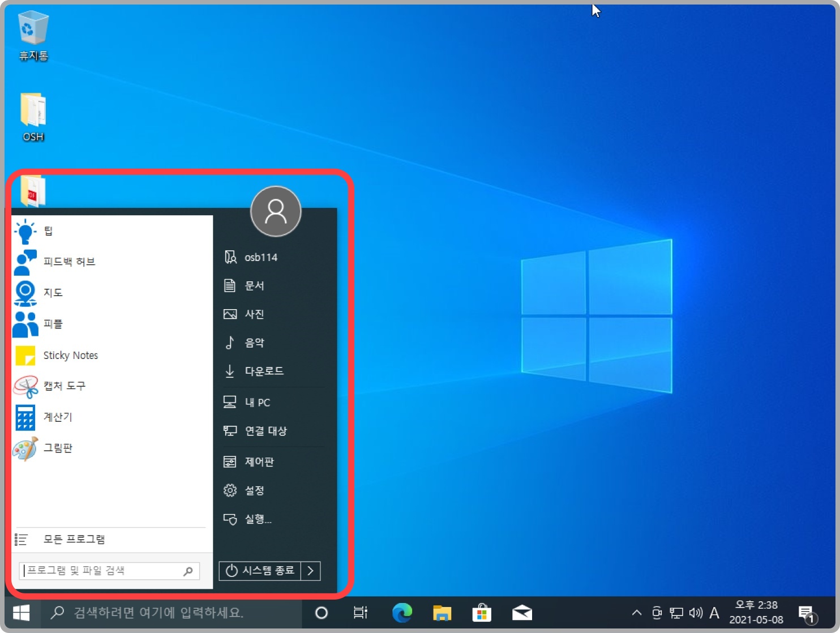This screenshot has width=840, height=633.
Task: Launch Sticky Notes yellow icon
Action: coord(25,356)
